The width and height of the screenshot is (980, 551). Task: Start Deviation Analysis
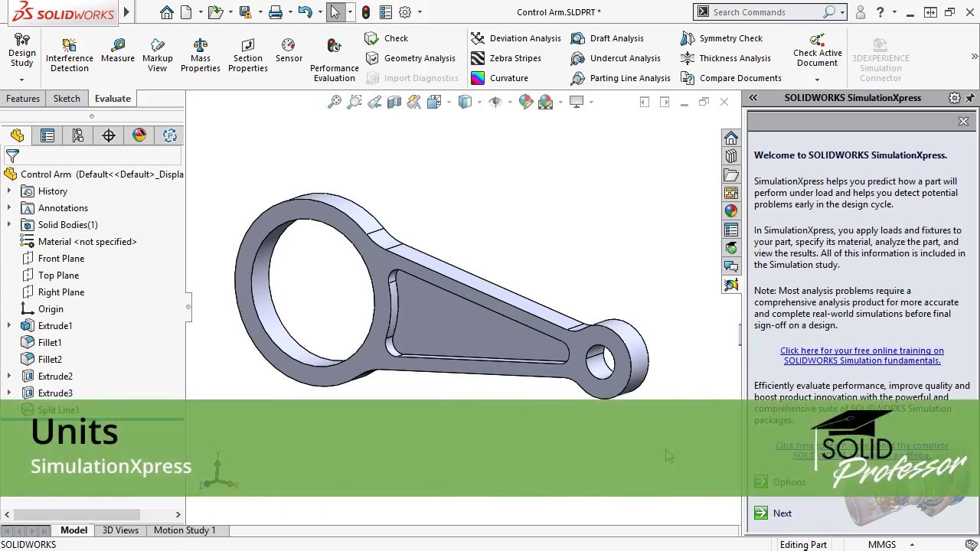pyautogui.click(x=515, y=38)
